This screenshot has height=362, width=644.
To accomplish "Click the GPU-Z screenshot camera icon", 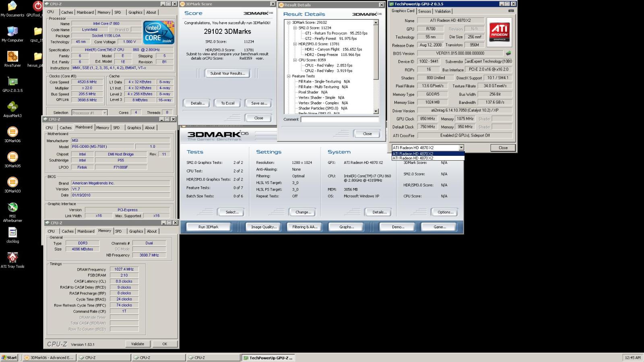I will (511, 11).
